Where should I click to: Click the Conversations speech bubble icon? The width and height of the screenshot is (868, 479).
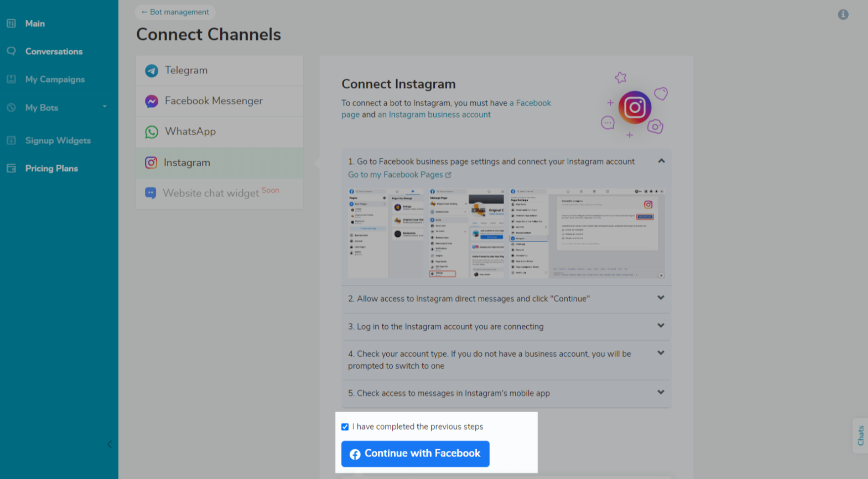tap(11, 51)
